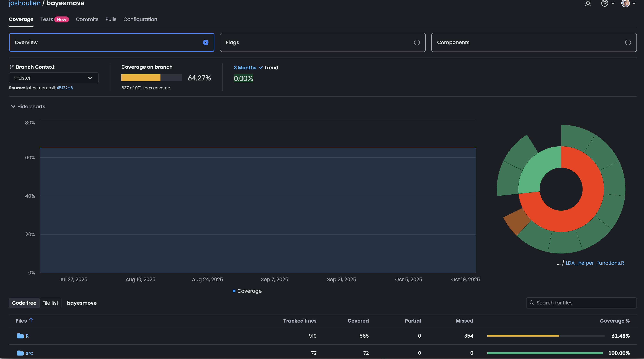The image size is (644, 359).
Task: Click the Branch Context branch icon
Action: click(x=12, y=67)
